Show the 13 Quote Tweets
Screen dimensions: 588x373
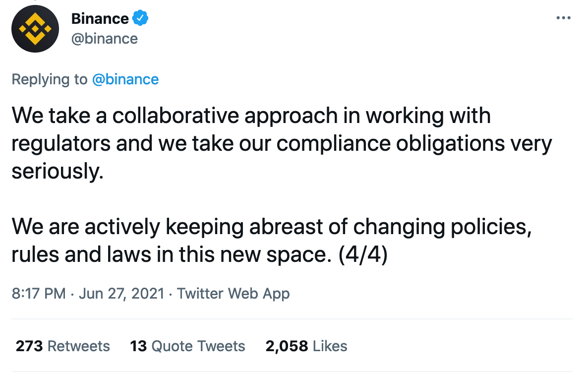tap(187, 346)
